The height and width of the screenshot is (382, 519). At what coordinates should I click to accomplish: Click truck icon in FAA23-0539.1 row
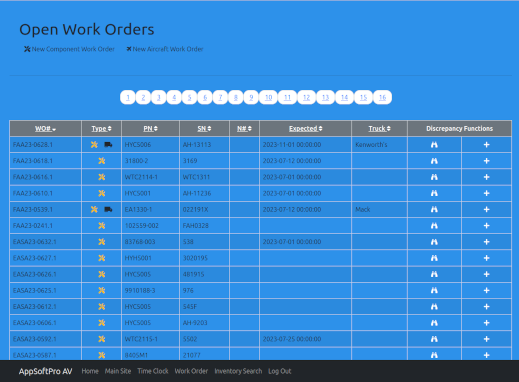pos(108,209)
